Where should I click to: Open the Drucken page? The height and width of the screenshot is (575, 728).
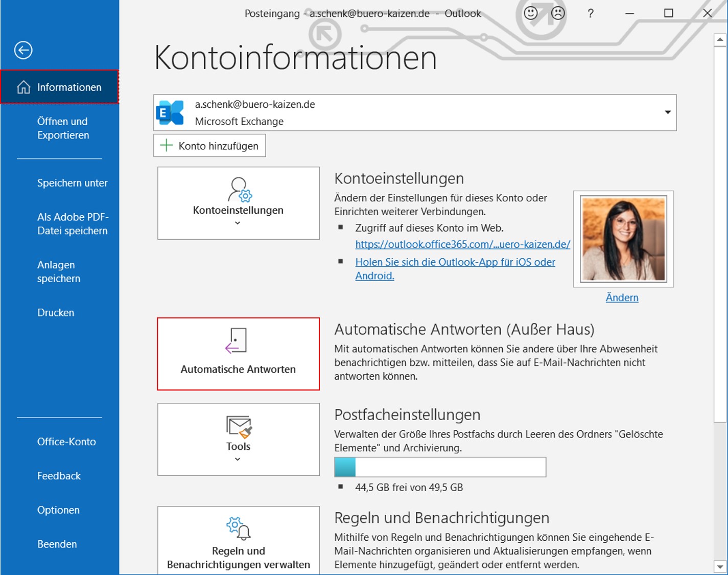pos(55,312)
